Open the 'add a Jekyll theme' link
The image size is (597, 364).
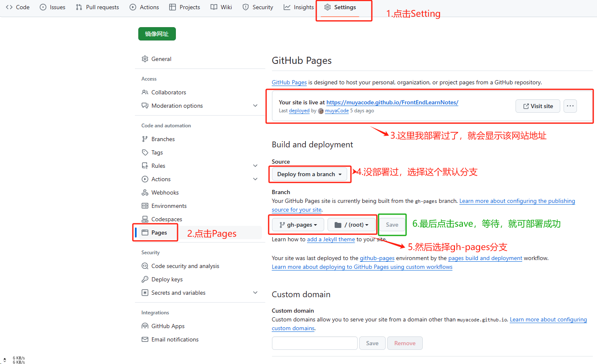coord(331,239)
